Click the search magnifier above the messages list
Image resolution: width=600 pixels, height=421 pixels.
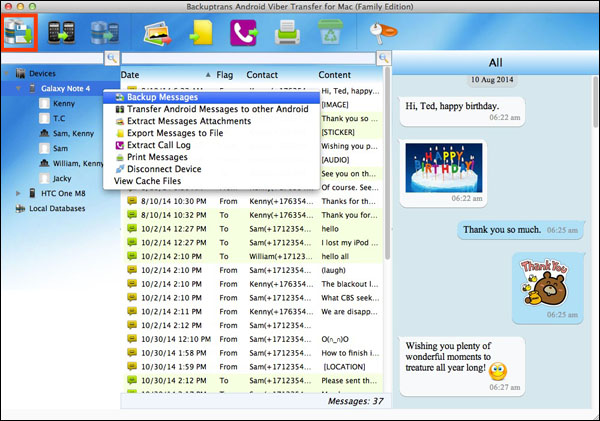click(384, 58)
